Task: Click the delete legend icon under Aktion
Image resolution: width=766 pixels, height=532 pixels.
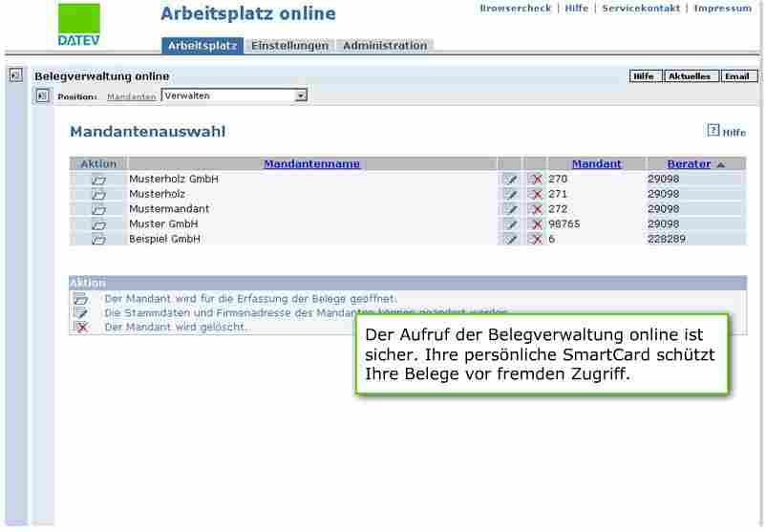Action: [81, 327]
